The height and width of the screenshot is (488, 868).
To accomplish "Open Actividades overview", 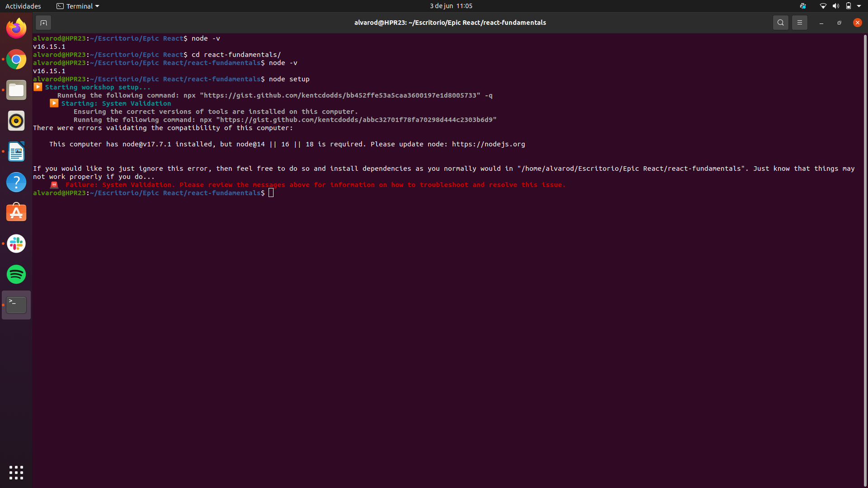I will [23, 6].
